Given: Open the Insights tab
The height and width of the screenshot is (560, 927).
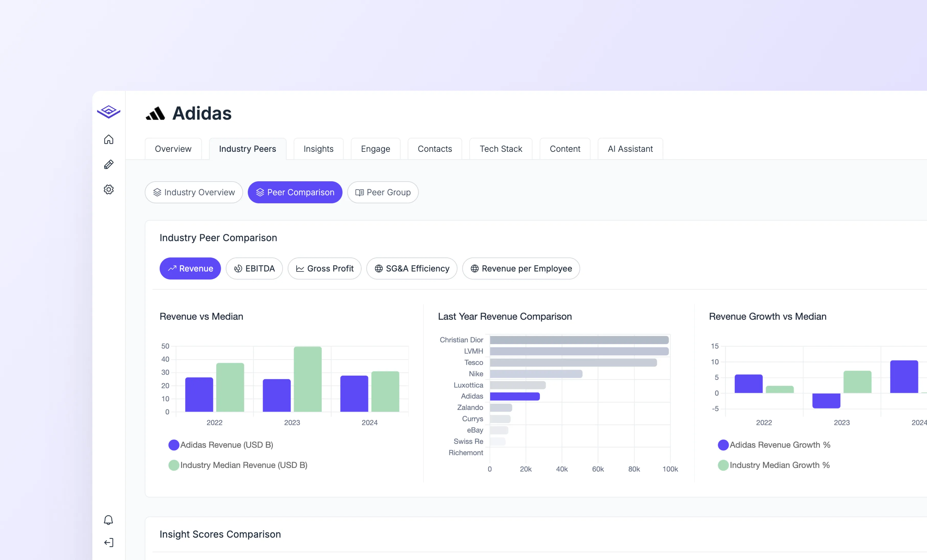Looking at the screenshot, I should coord(318,149).
